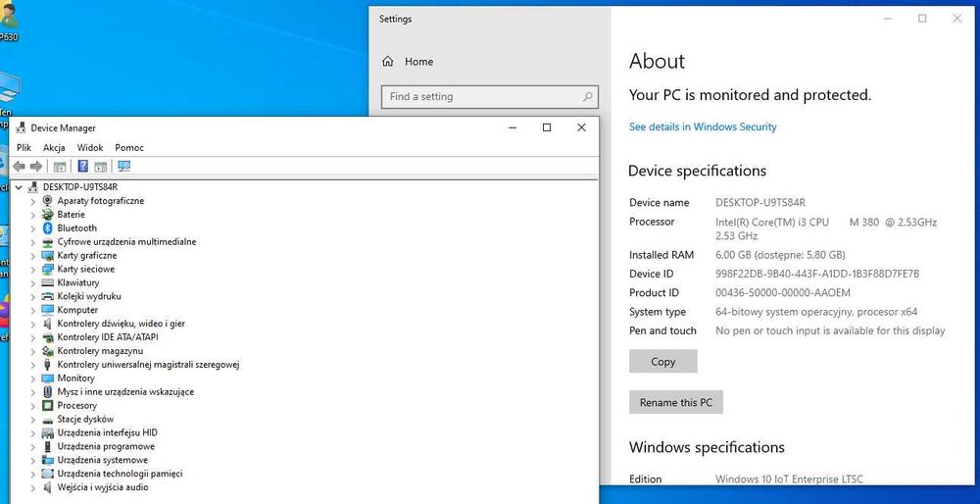The width and height of the screenshot is (980, 504).
Task: Go to Home in Settings sidebar
Action: pos(418,61)
